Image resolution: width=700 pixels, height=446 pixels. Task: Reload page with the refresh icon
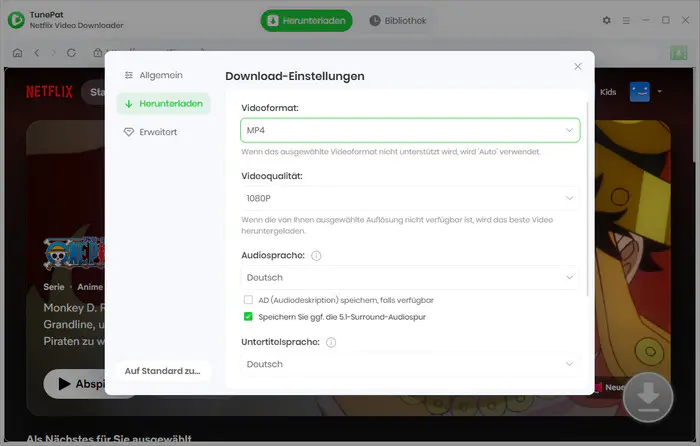(x=71, y=53)
